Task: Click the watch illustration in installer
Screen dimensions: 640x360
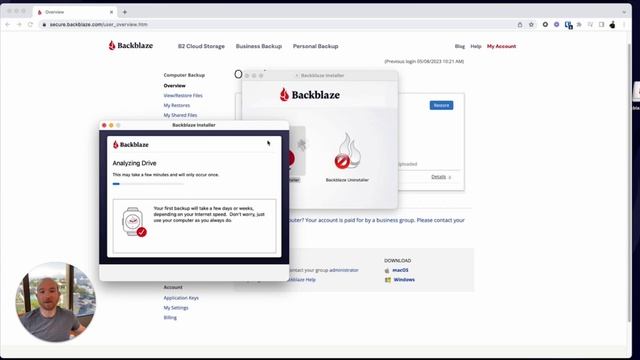Action: (x=134, y=222)
